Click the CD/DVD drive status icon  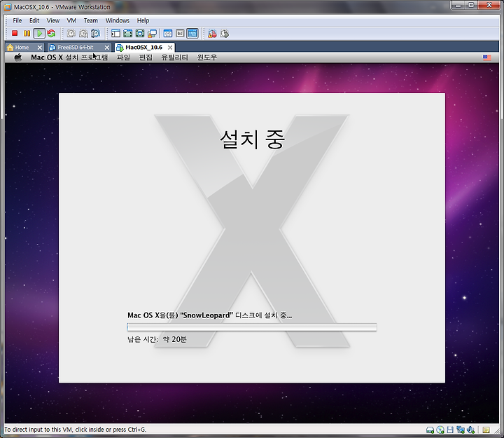point(440,430)
